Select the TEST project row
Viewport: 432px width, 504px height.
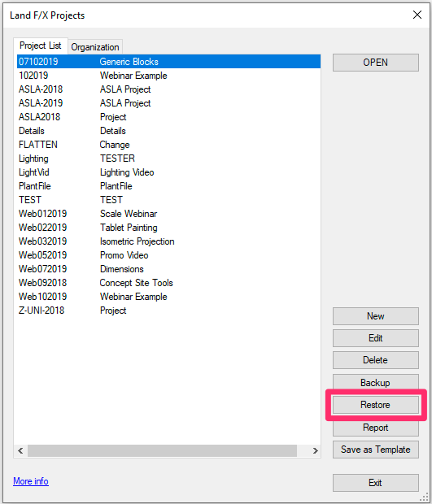point(168,200)
